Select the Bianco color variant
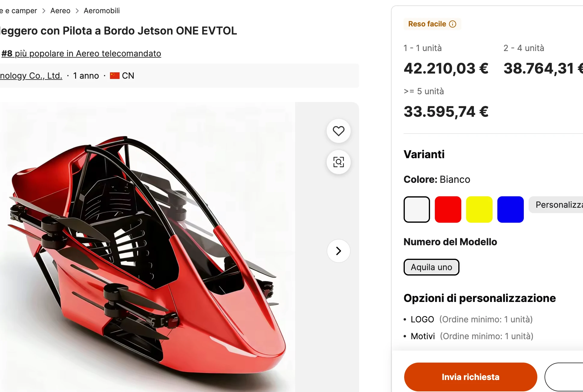This screenshot has width=583, height=392. pos(417,209)
